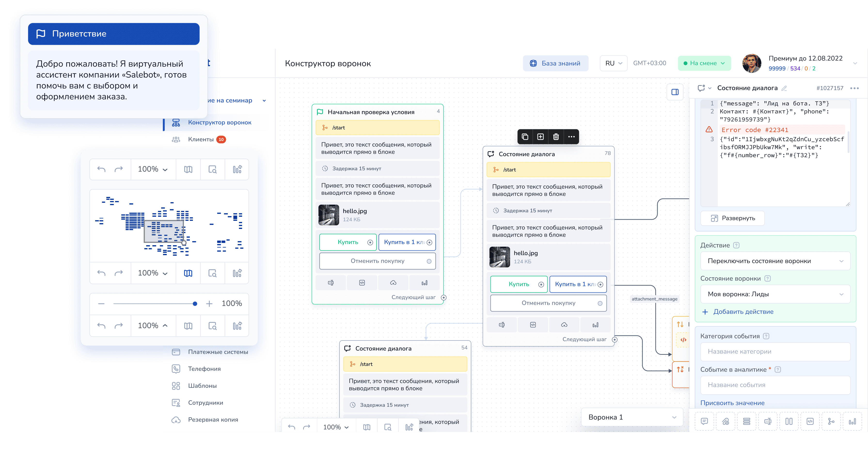Open the Воронка 1 selector
This screenshot has width=868, height=462.
click(632, 417)
